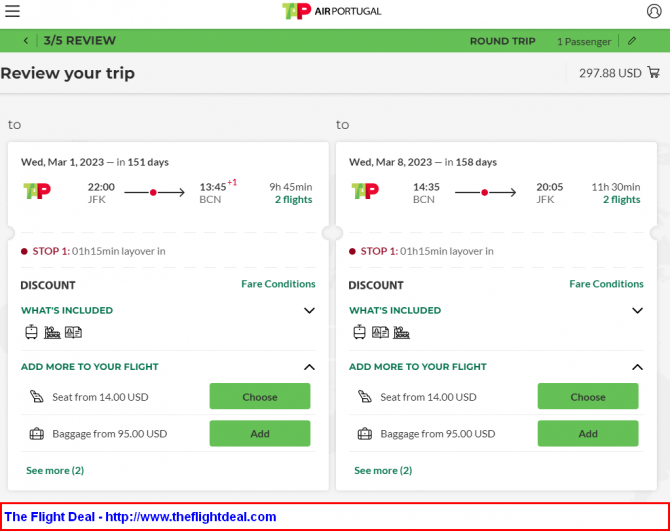Click the 1 Passenger label

584,41
